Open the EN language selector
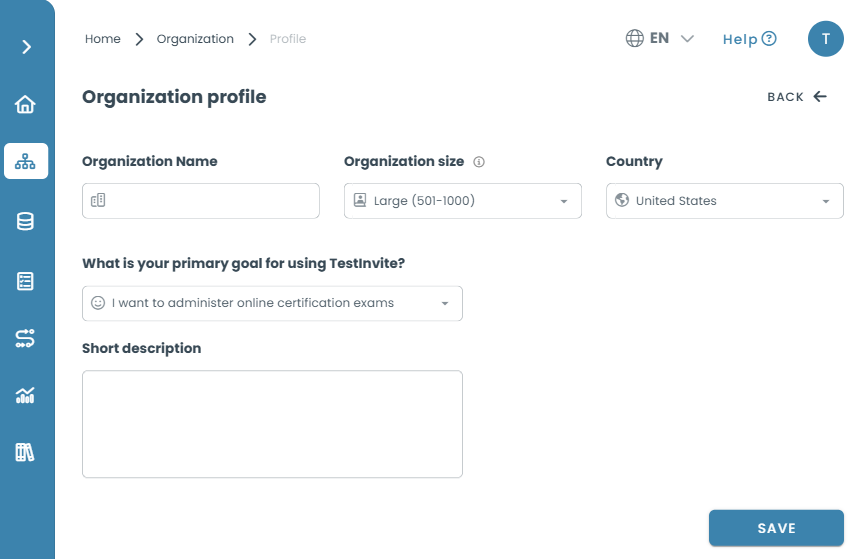This screenshot has width=868, height=559. (x=659, y=38)
